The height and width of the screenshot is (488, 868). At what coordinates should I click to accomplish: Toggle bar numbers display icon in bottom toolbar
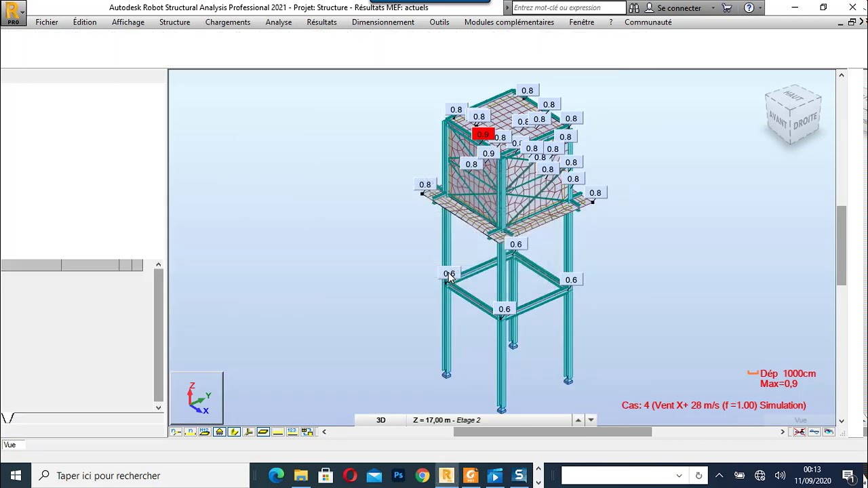[190, 432]
